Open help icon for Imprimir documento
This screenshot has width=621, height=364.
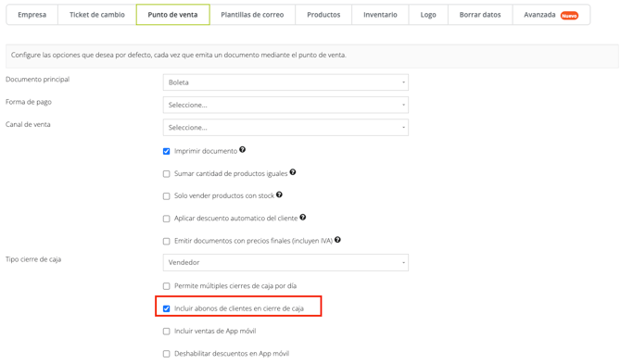coord(243,149)
